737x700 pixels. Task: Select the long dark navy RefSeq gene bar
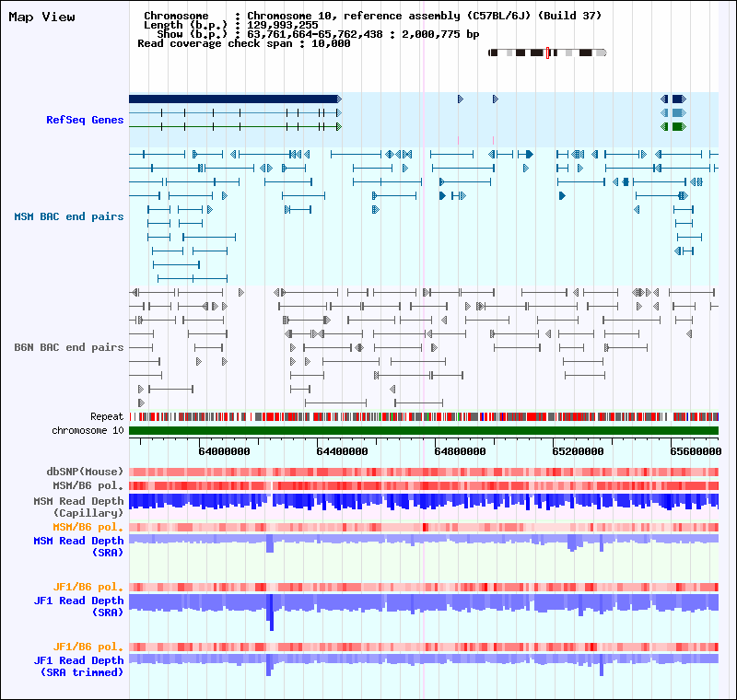coord(235,99)
